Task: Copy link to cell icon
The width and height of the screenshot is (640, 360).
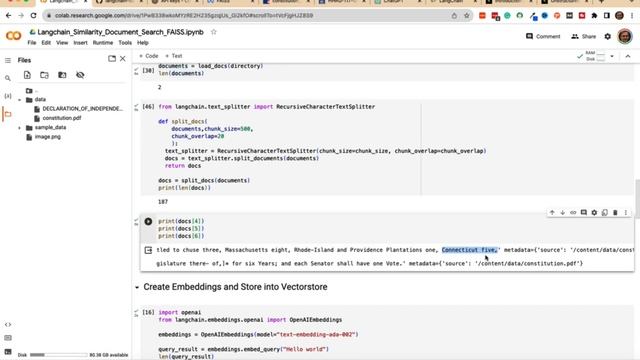Action: 573,213
